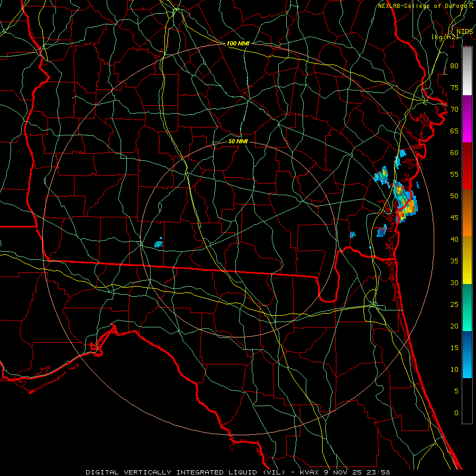Select the gray-white legend color segment
Image resolution: width=476 pixels, height=476 pixels.
click(x=467, y=71)
